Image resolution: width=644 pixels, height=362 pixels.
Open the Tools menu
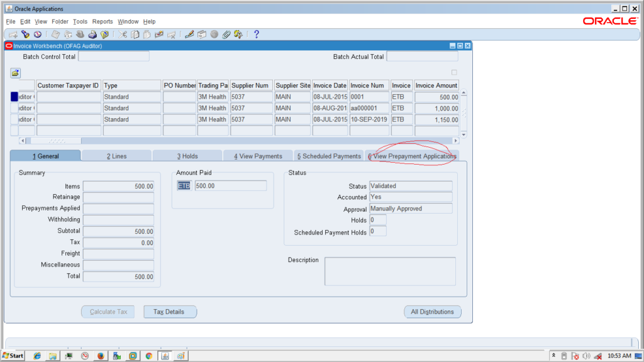[80, 21]
